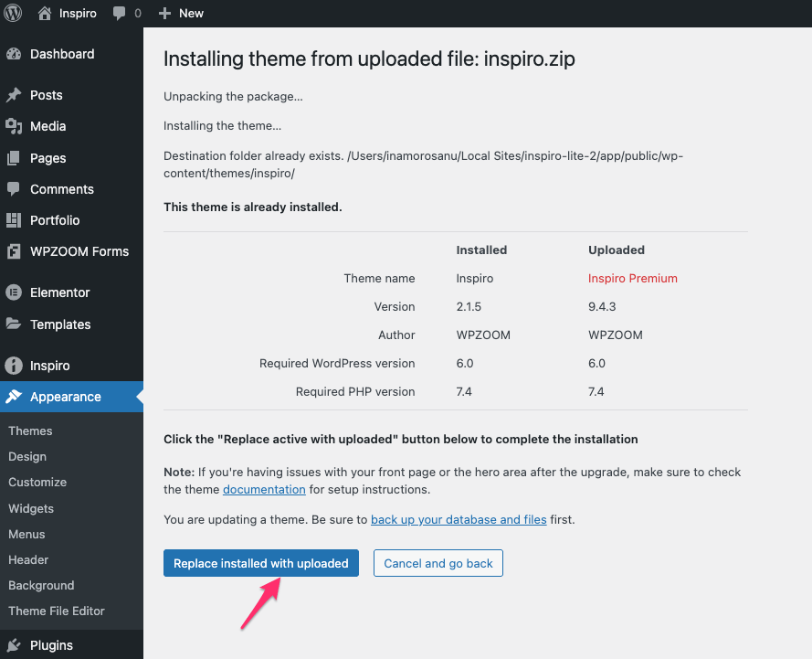This screenshot has width=812, height=659.
Task: Open the Portfolio menu item
Action: point(55,220)
